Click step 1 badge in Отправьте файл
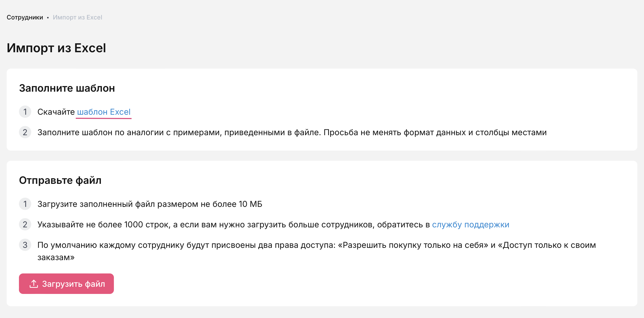Viewport: 644px width, 318px height. [25, 204]
